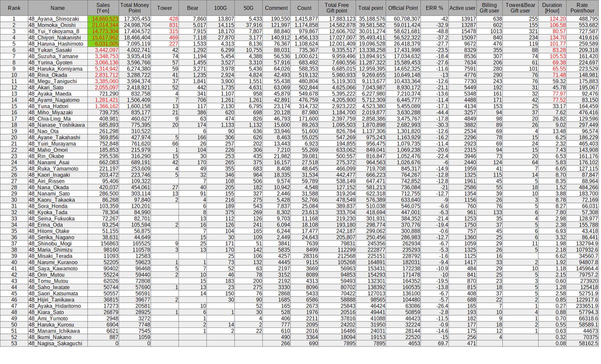Image resolution: width=601 pixels, height=364 pixels.
Task: Click the Duration [Hour] column header
Action: [x=552, y=8]
